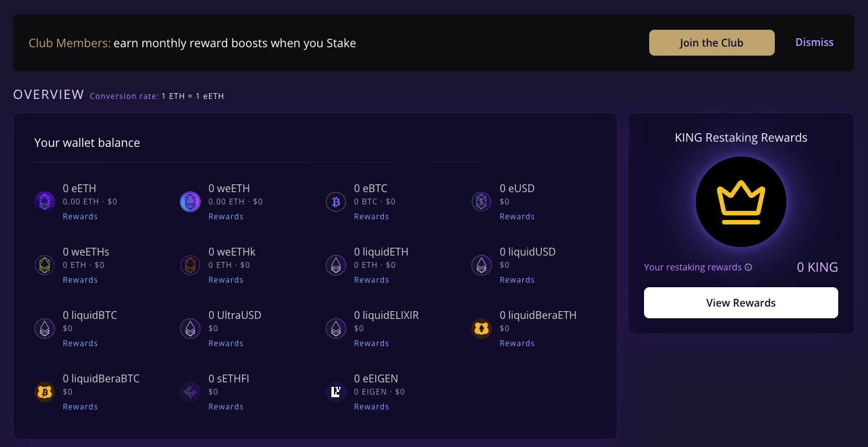Click the weETHk token icon

tap(190, 265)
